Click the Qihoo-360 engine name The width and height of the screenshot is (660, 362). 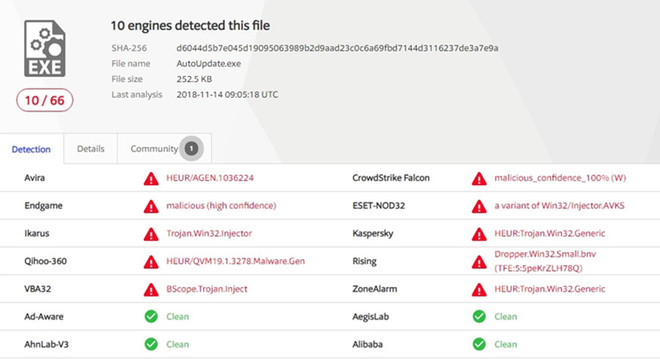tap(45, 261)
